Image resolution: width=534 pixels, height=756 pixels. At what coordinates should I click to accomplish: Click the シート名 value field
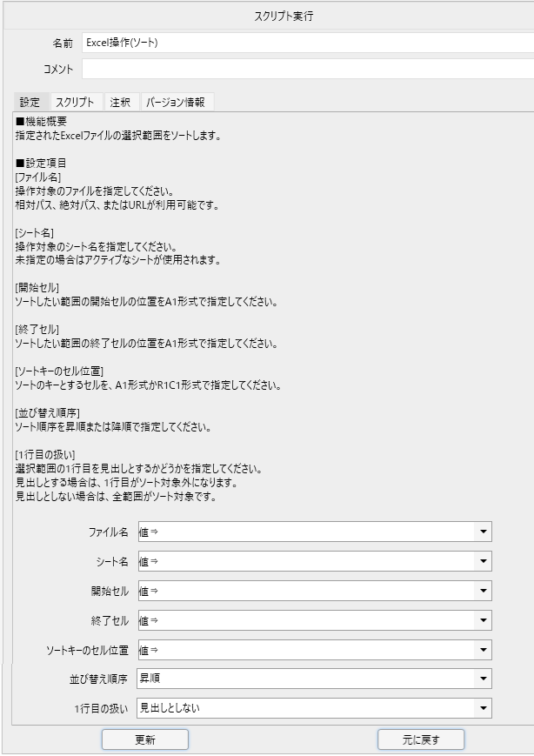(x=304, y=562)
